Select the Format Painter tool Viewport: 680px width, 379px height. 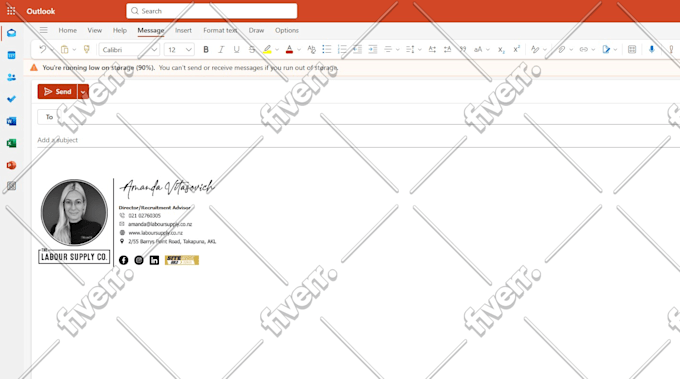(x=86, y=49)
